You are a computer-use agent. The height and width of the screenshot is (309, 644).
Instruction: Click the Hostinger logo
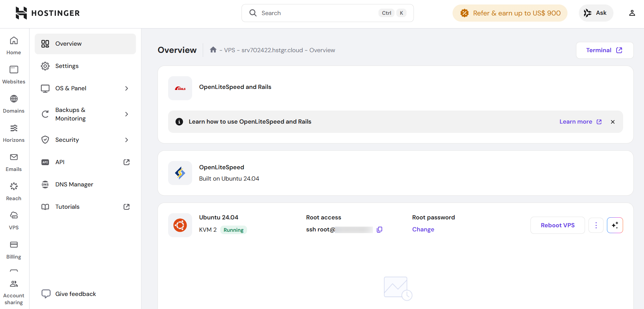pyautogui.click(x=48, y=13)
